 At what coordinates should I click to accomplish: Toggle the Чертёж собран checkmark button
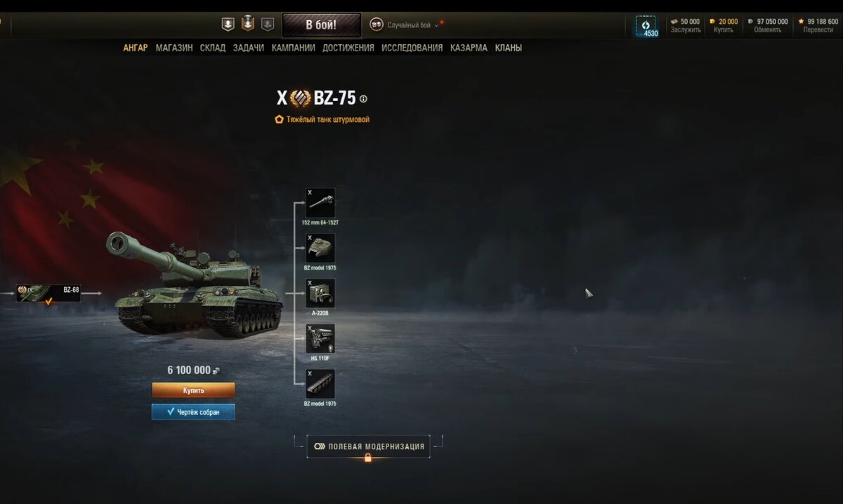point(193,412)
